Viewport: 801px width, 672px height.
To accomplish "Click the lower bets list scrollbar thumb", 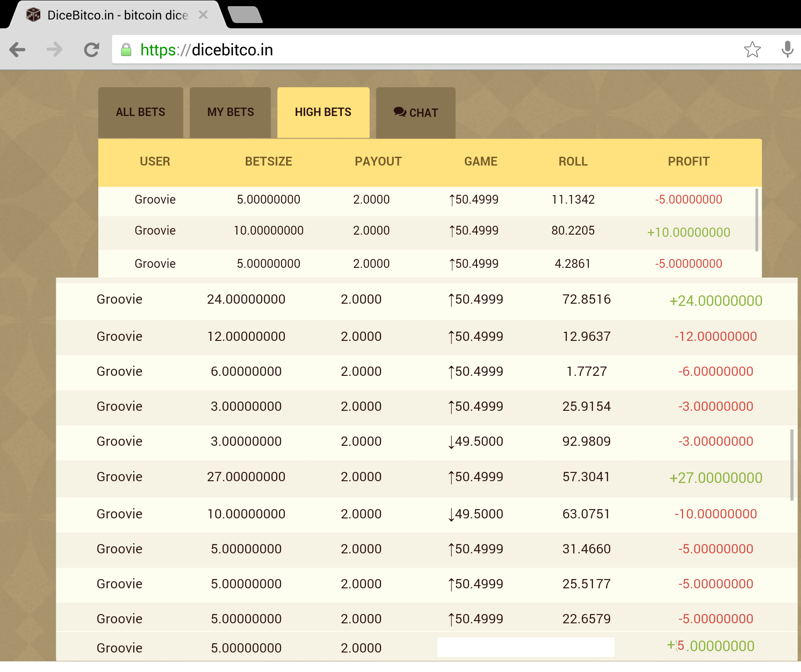I will [x=792, y=465].
